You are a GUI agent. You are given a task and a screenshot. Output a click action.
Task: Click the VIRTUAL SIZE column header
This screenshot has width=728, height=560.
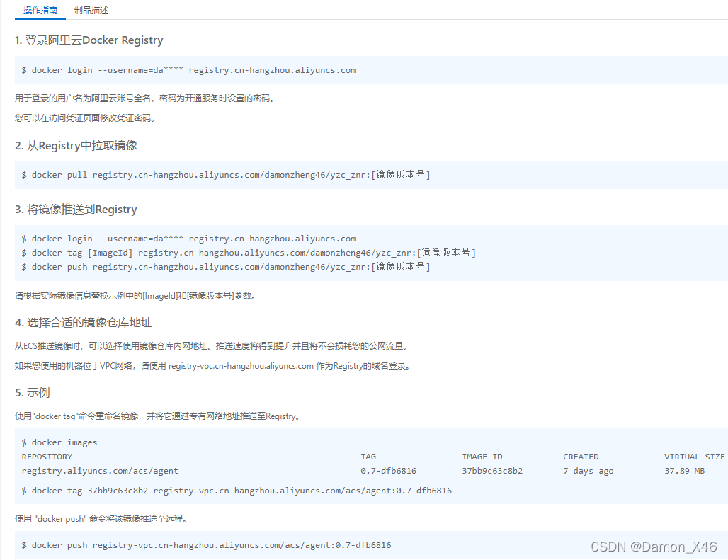pos(695,457)
